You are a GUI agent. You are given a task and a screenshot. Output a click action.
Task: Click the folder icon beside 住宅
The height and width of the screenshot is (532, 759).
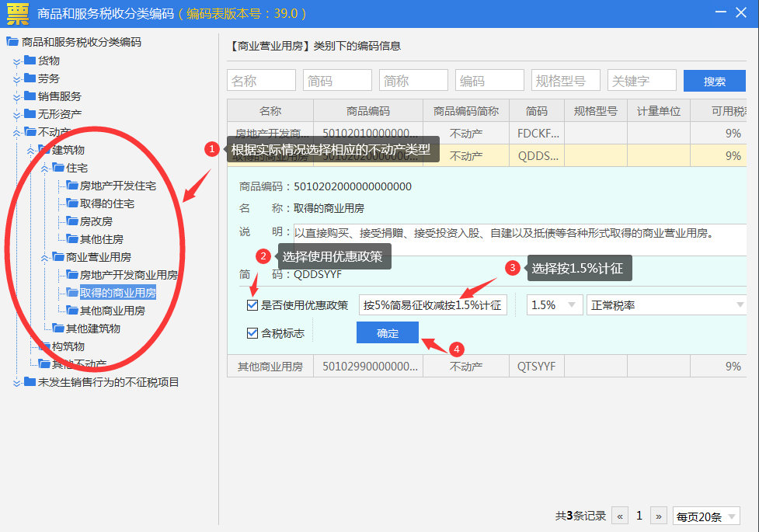58,168
